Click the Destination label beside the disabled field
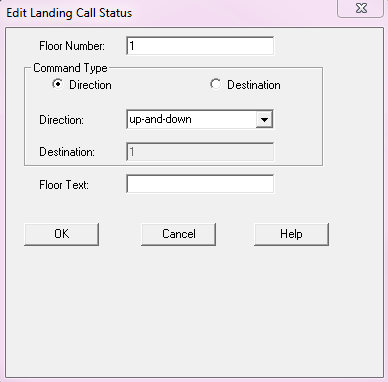The image size is (388, 382). (67, 152)
